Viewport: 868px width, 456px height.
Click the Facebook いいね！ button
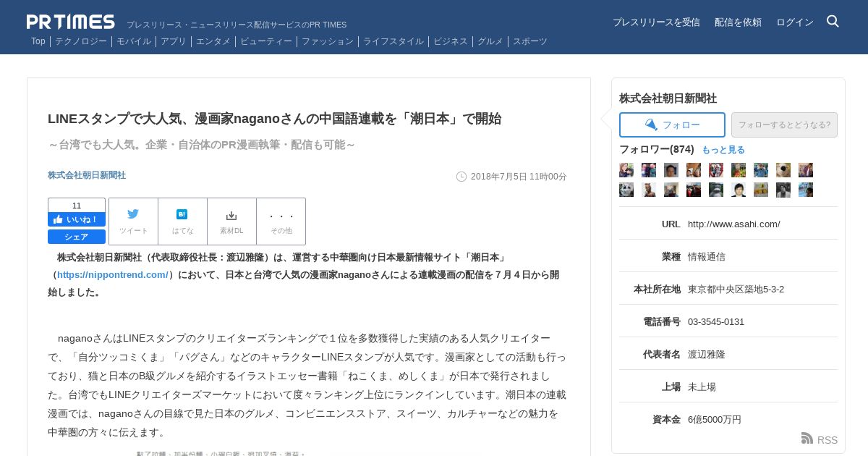click(77, 219)
